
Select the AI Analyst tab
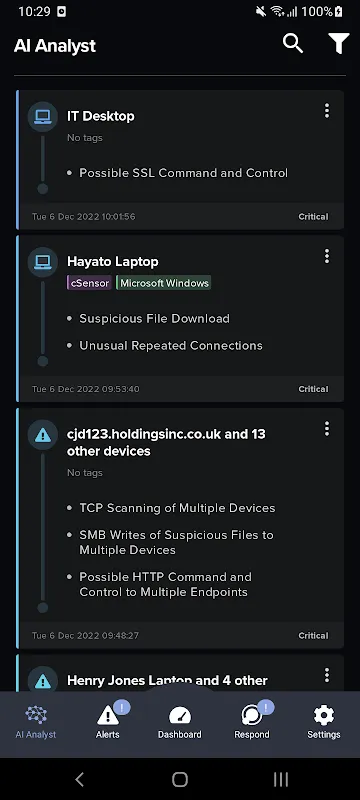coord(36,722)
